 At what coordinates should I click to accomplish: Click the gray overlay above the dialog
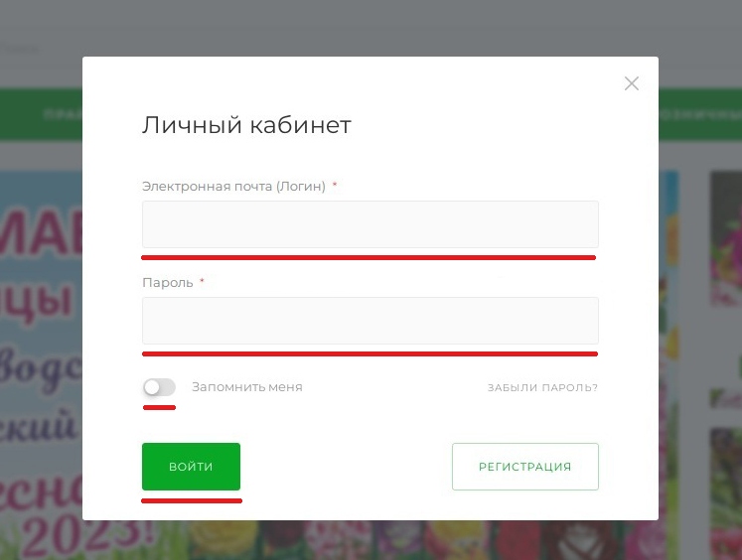371,29
